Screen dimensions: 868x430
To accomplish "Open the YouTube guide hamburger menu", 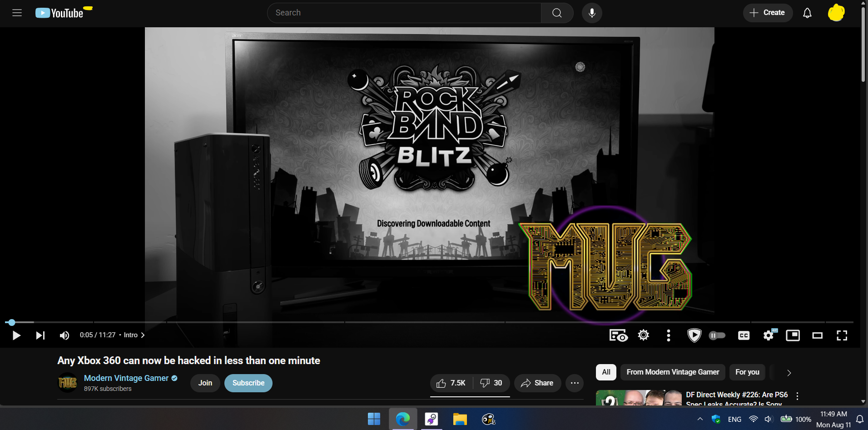I will click(x=17, y=13).
